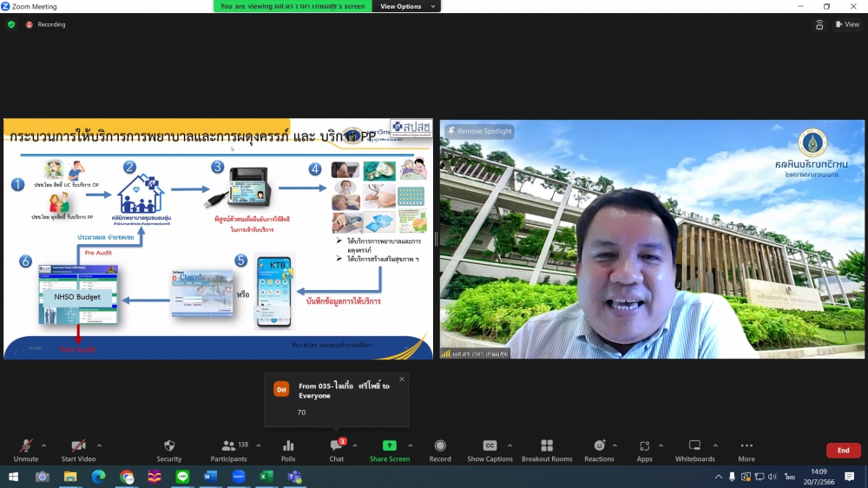868x488 pixels.
Task: Open Microsoft Edge from the taskbar
Action: tap(99, 477)
